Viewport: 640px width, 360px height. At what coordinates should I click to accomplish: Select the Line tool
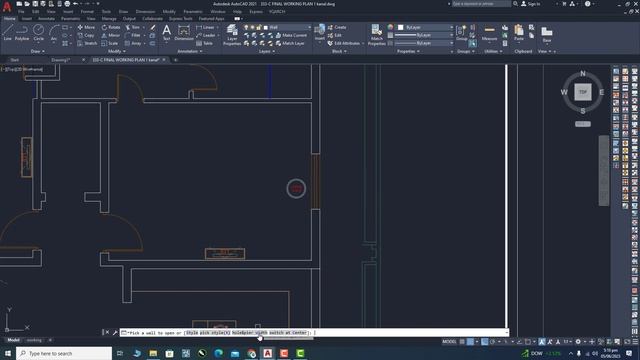coord(7,32)
